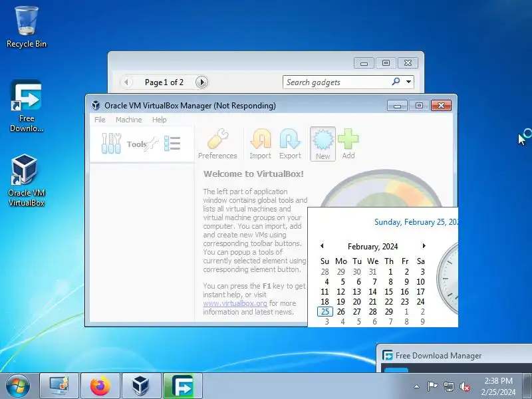Open the Help menu in VirtualBox

[x=159, y=120]
